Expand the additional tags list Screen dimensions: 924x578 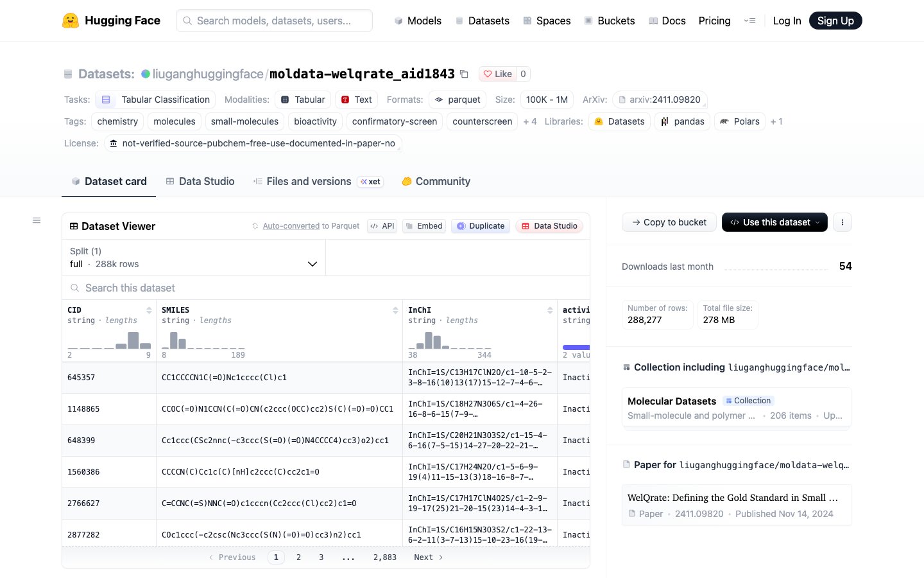530,121
